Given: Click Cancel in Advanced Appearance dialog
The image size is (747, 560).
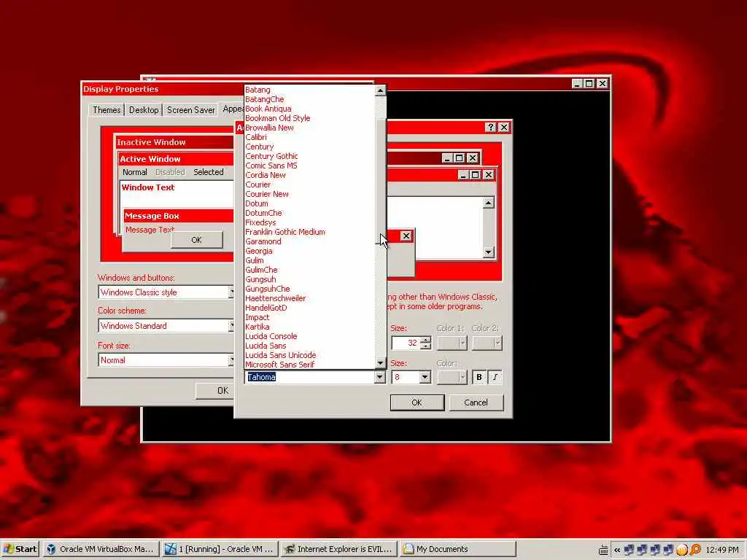Looking at the screenshot, I should [x=476, y=402].
